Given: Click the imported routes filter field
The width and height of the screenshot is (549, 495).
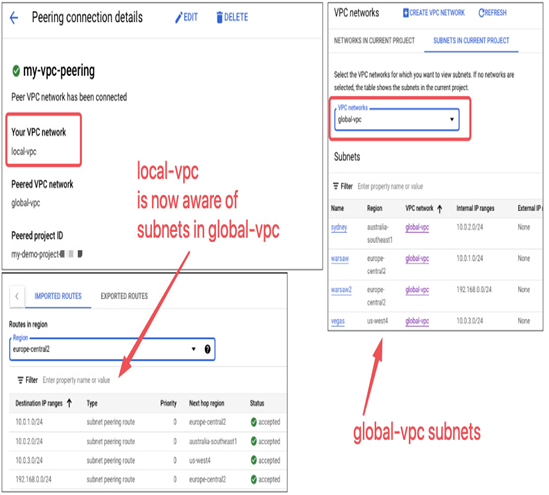Looking at the screenshot, I should tap(161, 380).
